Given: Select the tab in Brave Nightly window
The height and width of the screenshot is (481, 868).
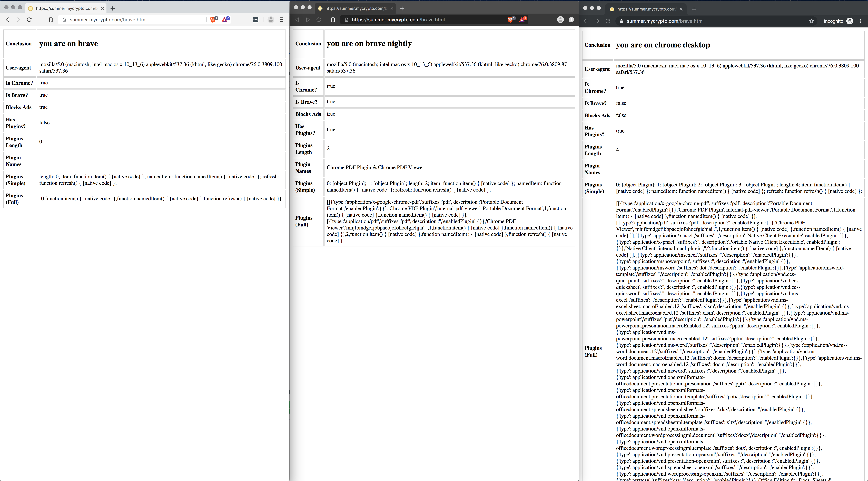Looking at the screenshot, I should click(356, 8).
